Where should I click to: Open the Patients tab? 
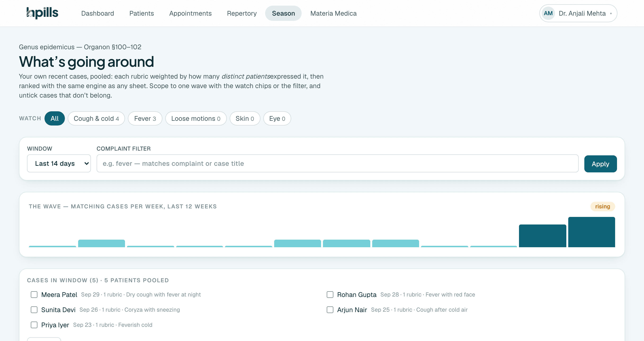[x=142, y=13]
